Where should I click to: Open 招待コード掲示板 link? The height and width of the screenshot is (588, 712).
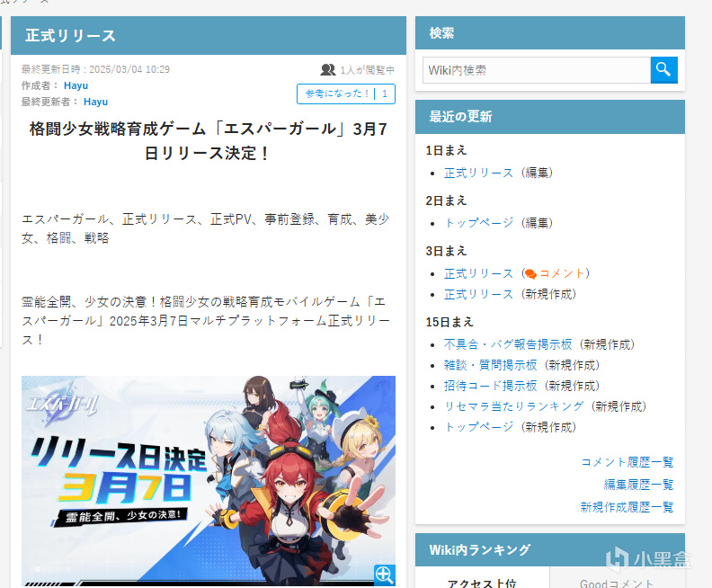click(491, 386)
